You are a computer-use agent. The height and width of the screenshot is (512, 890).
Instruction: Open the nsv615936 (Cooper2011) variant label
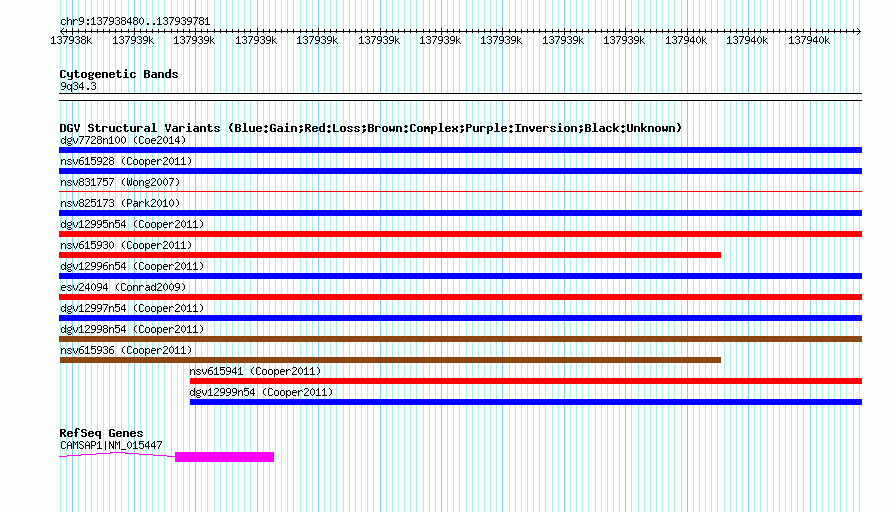126,350
